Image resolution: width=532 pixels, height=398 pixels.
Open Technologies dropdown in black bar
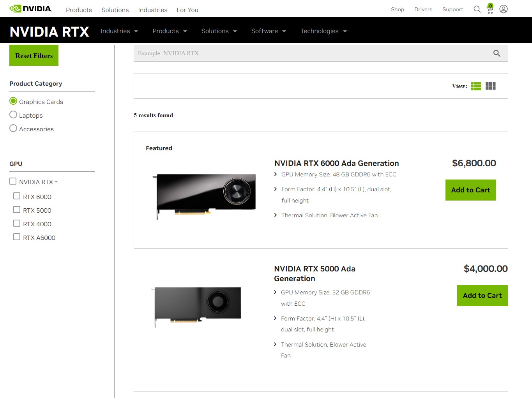323,31
